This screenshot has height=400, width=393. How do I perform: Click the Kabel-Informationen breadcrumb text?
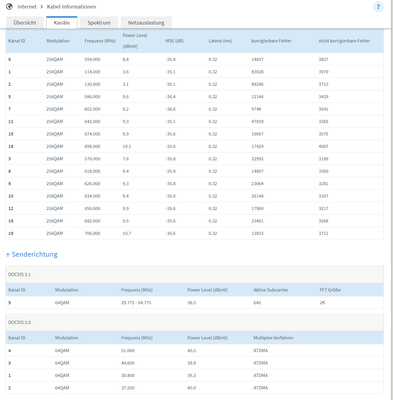tap(71, 7)
